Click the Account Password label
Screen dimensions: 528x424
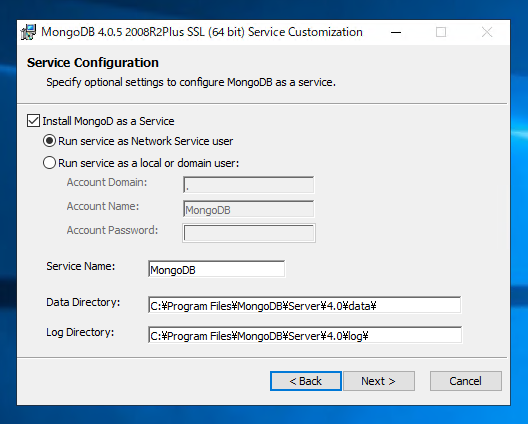tap(112, 230)
